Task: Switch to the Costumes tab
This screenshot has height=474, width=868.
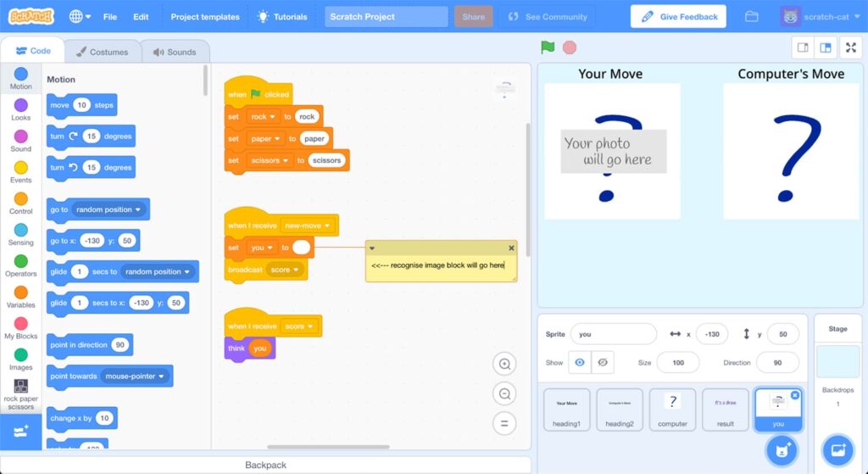Action: pyautogui.click(x=102, y=52)
